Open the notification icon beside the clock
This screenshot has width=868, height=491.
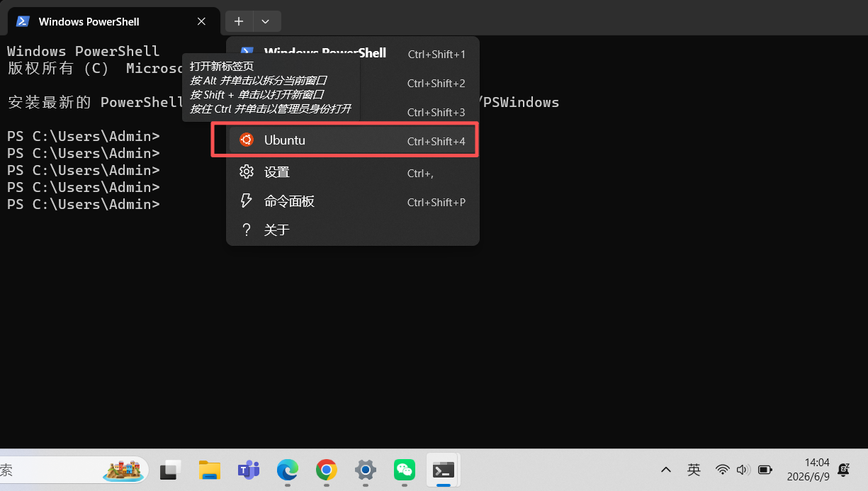(x=844, y=469)
